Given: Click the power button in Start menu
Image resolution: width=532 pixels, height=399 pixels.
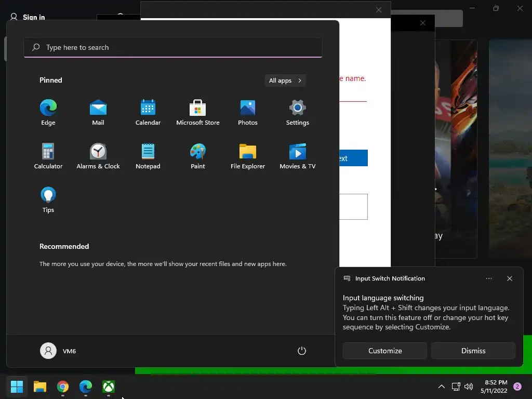Looking at the screenshot, I should [302, 351].
